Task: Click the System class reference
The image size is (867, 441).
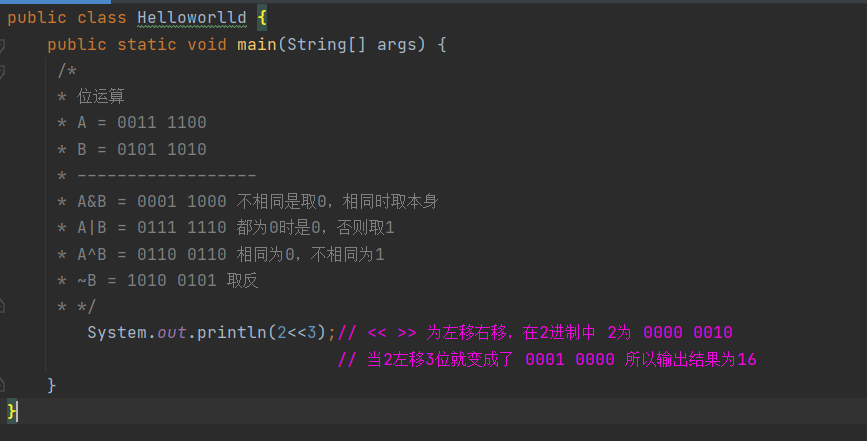Action: (117, 332)
